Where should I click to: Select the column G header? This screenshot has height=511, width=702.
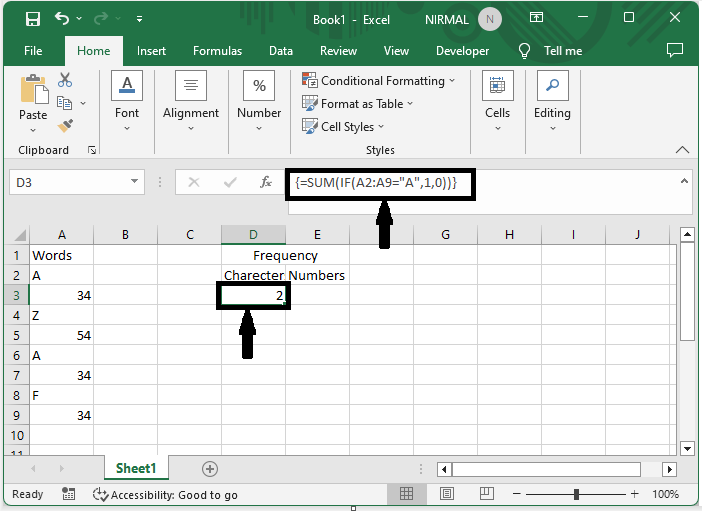(x=445, y=235)
